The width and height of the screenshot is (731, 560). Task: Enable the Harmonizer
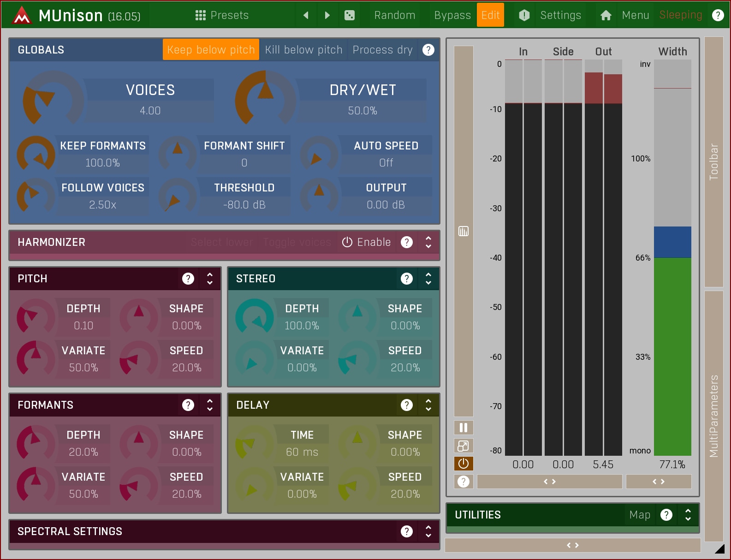click(367, 242)
